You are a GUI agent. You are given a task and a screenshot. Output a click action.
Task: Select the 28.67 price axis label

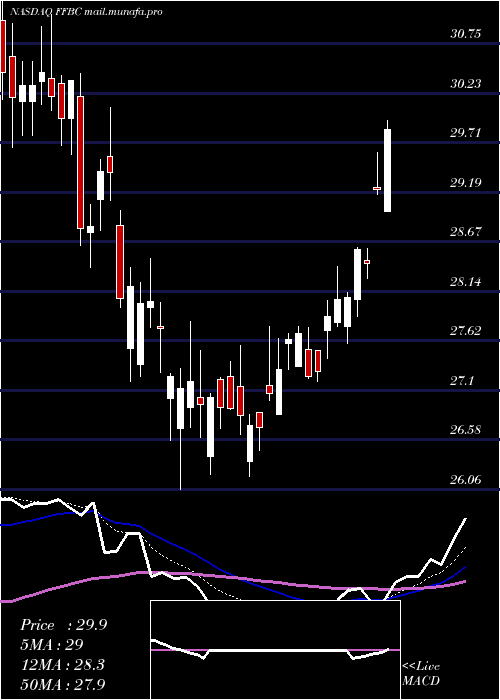coord(466,232)
